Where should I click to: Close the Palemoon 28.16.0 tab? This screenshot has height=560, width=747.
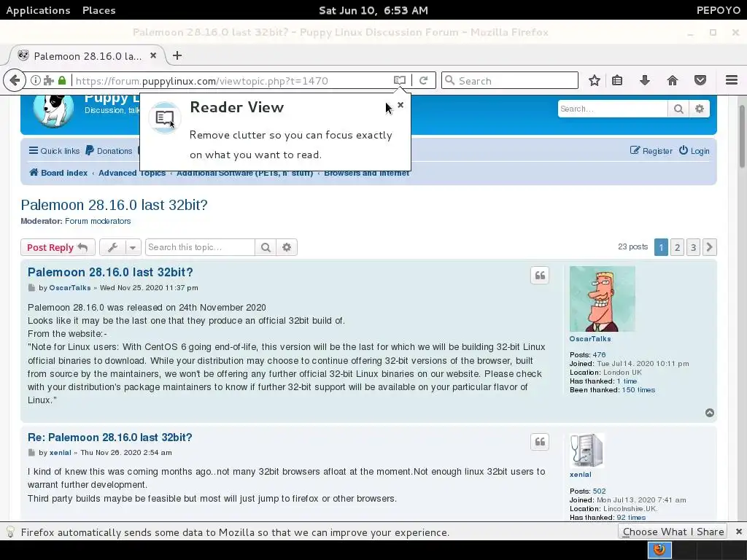coord(153,55)
